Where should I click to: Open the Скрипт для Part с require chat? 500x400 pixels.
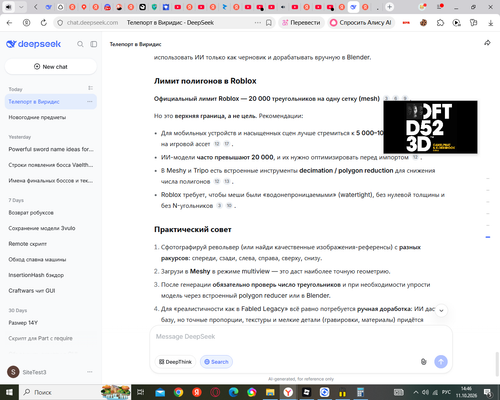coord(51,338)
